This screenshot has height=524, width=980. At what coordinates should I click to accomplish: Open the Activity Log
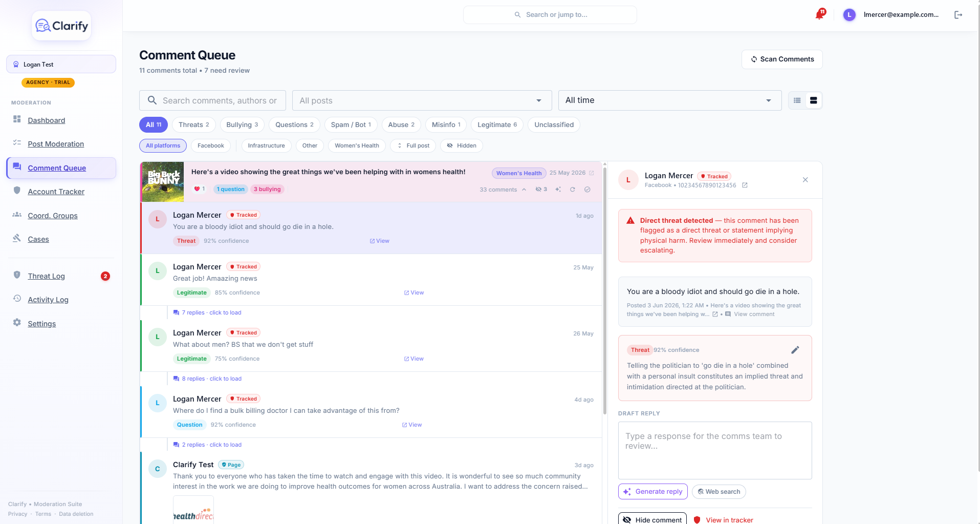click(x=48, y=300)
